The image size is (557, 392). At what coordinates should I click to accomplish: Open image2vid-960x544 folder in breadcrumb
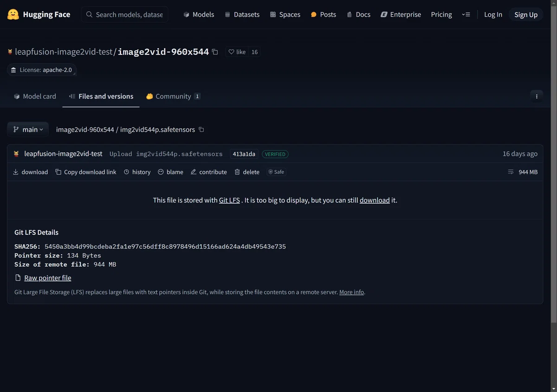pos(85,129)
